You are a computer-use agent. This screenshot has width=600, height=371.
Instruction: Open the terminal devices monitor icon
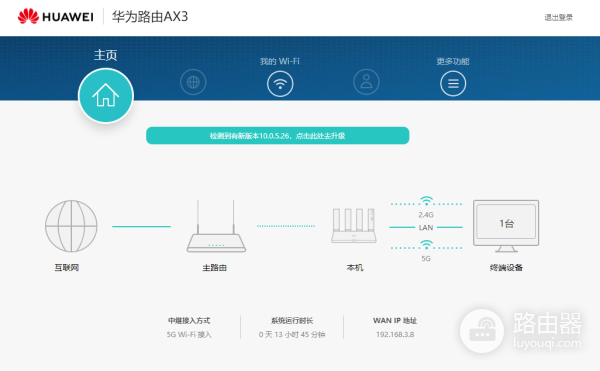coord(506,226)
